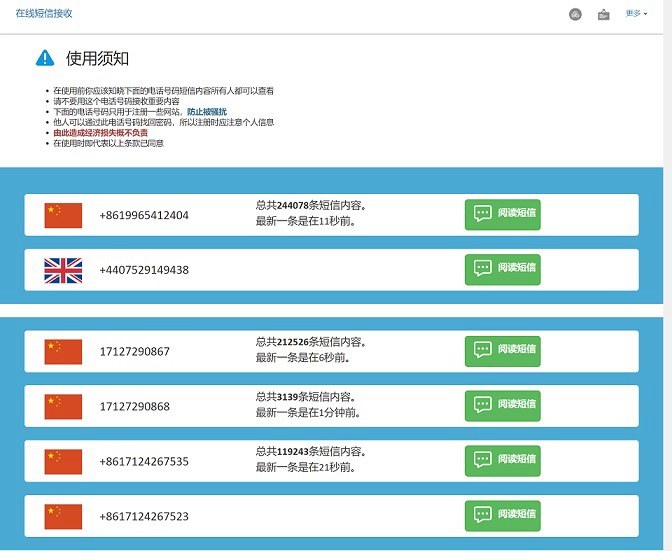Image resolution: width=672 pixels, height=551 pixels.
Task: Click the 请不要用这个电话号码接收重要内容 notice line
Action: (116, 102)
